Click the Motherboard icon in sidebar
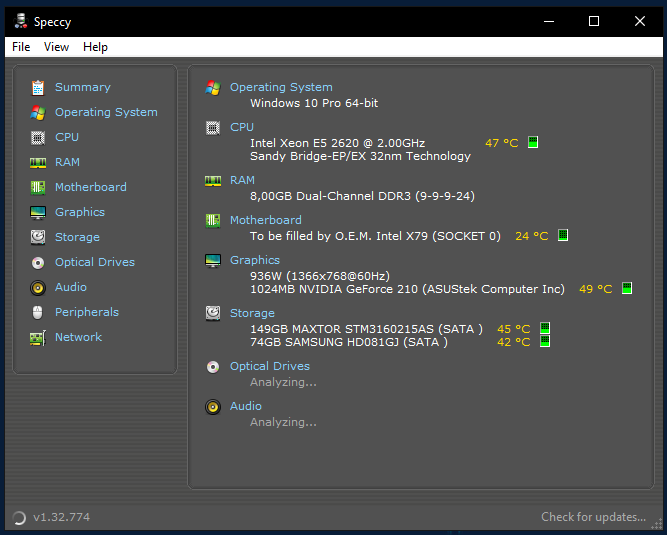 pos(38,188)
